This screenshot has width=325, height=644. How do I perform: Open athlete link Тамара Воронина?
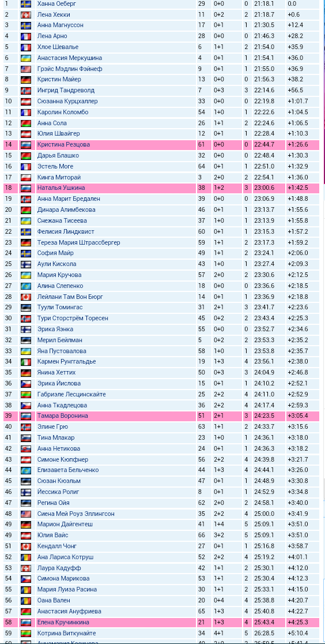[x=62, y=415]
